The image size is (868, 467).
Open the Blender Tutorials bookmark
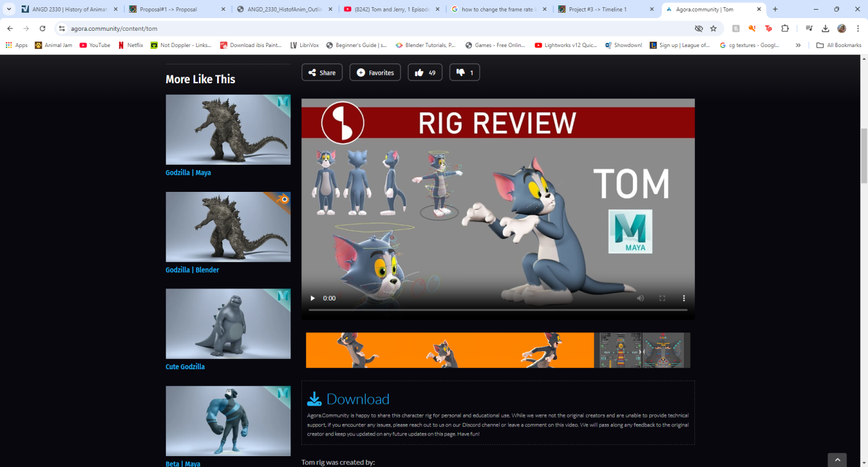tap(426, 45)
